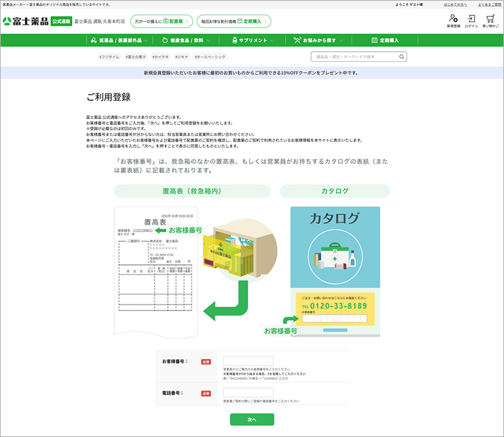
Task: Click the 置高表（救急箱内） header
Action: tap(192, 191)
